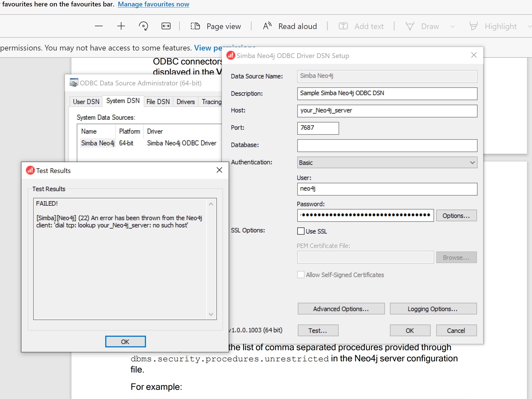Zoom in with the plus icon
Screen dimensions: 532x399
click(x=121, y=26)
